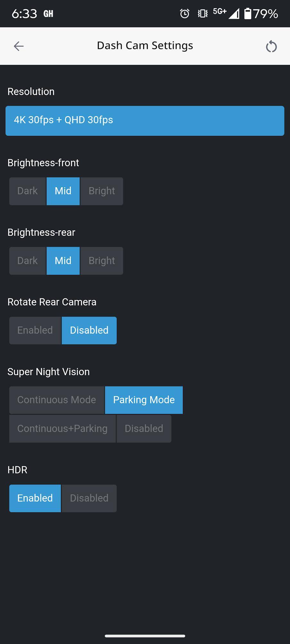Tap the alarm clock status icon
This screenshot has height=644, width=290.
click(184, 13)
